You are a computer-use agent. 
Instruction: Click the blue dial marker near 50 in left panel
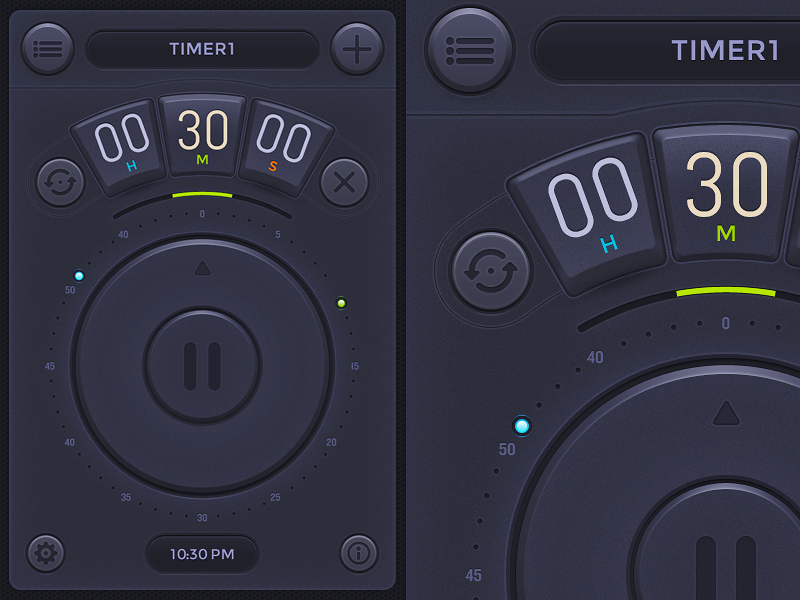79,276
